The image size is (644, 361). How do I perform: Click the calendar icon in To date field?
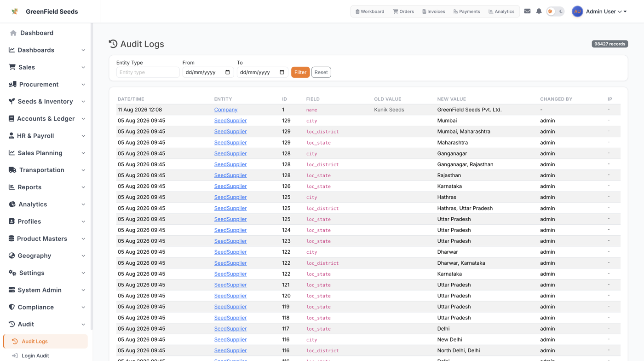(x=282, y=72)
